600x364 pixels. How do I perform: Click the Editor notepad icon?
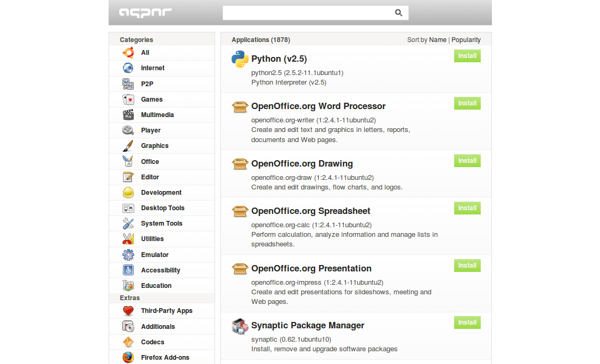(x=128, y=177)
